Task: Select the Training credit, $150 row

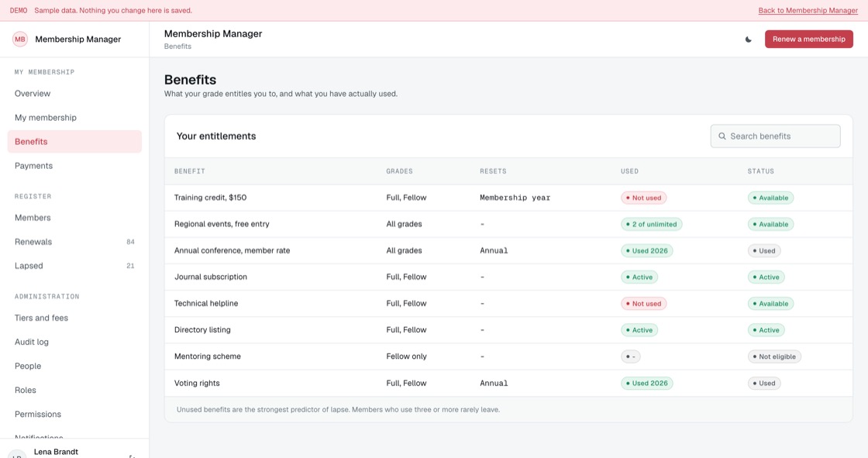Action: (x=508, y=198)
